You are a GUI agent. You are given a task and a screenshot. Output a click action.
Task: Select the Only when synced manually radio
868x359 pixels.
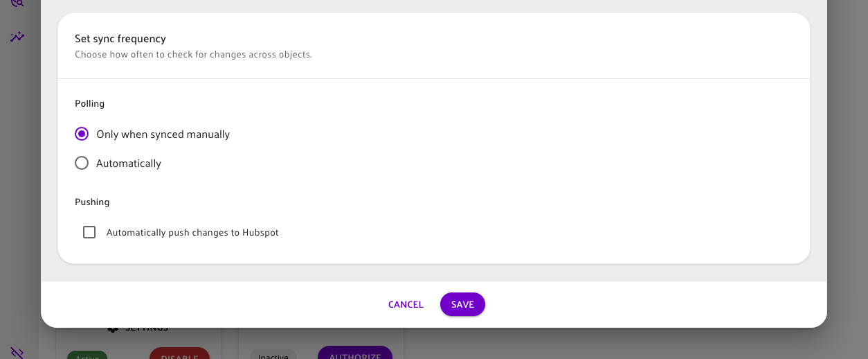point(82,134)
